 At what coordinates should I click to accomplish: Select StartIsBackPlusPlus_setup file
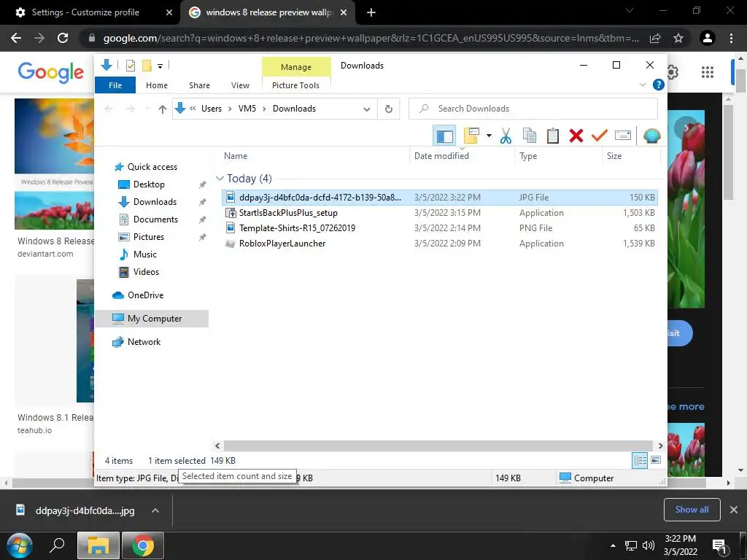pyautogui.click(x=288, y=213)
